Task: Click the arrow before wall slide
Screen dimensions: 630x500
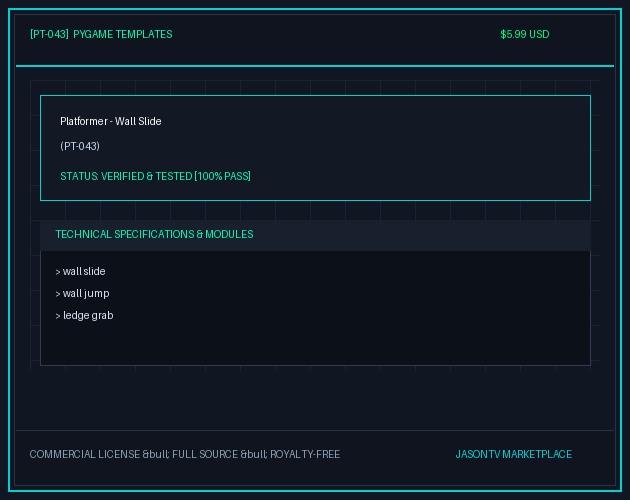Action: click(x=58, y=272)
